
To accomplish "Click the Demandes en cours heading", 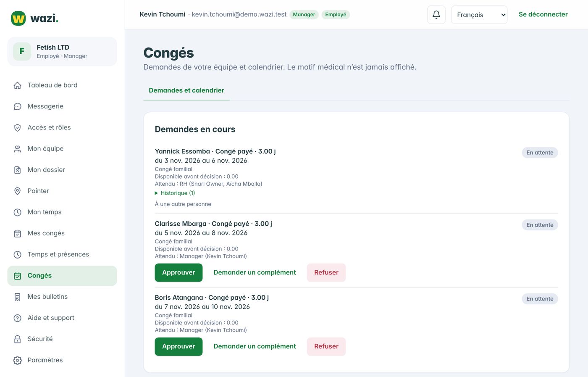I will coord(195,129).
